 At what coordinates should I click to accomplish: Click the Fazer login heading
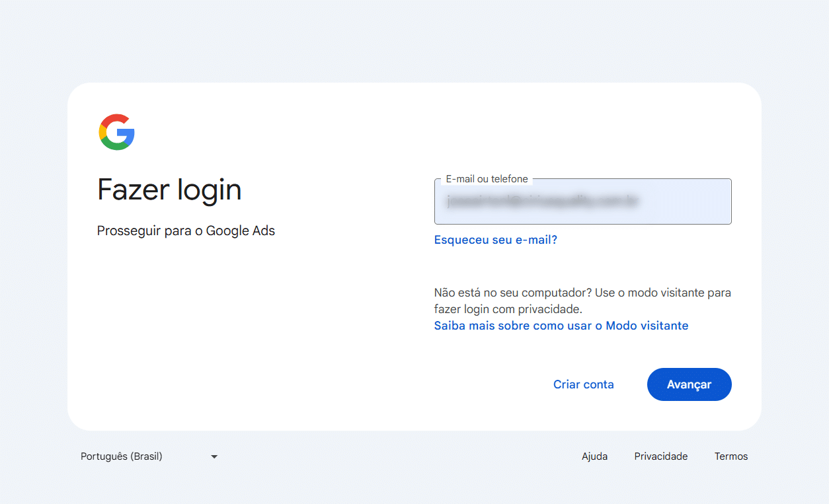pos(169,190)
